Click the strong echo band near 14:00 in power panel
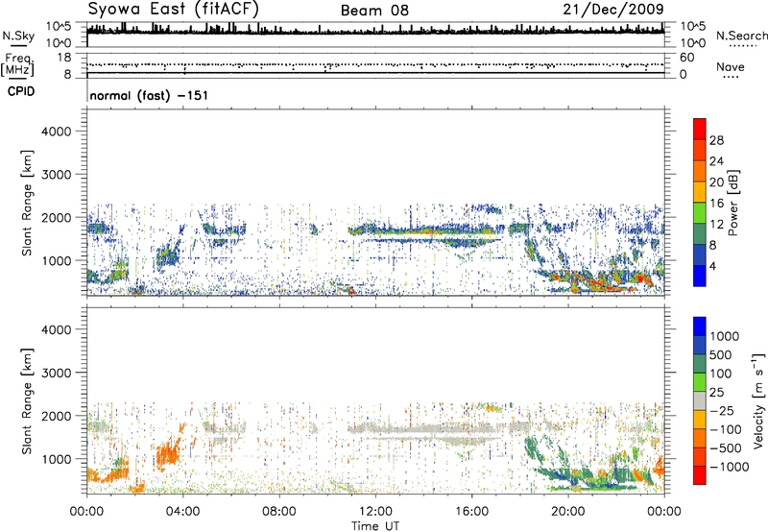The width and height of the screenshot is (768, 532). [x=423, y=230]
